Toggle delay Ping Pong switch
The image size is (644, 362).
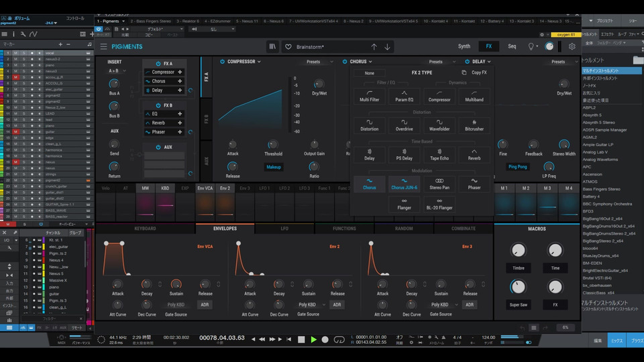point(517,167)
